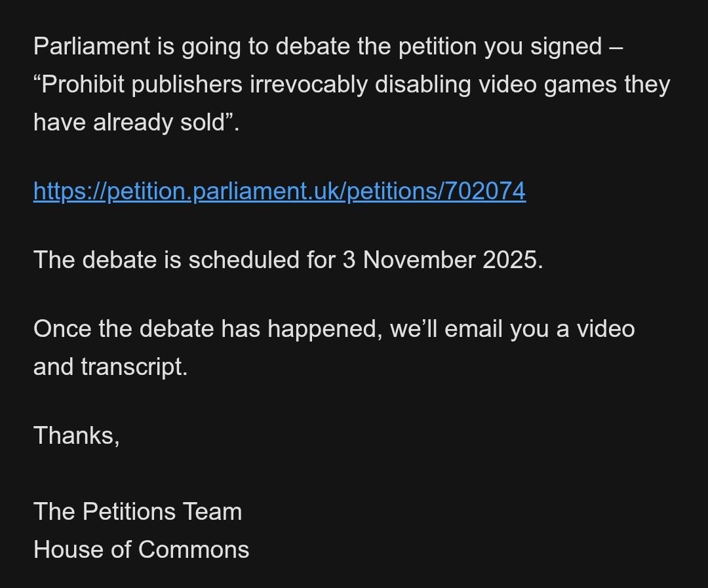This screenshot has width=708, height=588.
Task: Click the word "November" in the schedule line
Action: (420, 260)
